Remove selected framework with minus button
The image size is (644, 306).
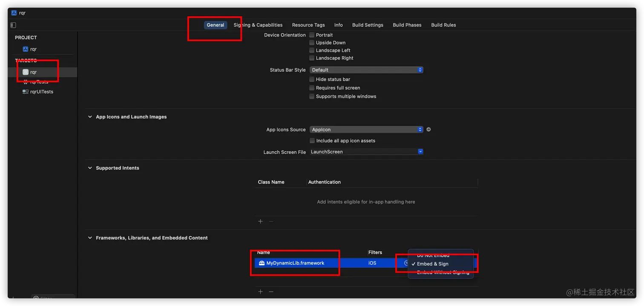271,292
